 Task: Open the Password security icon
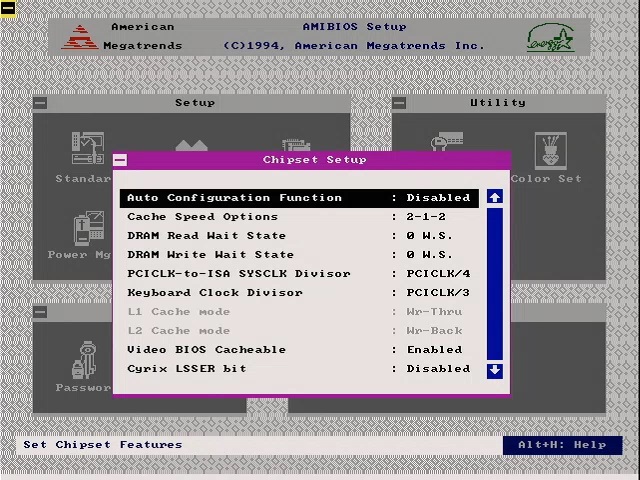point(84,360)
